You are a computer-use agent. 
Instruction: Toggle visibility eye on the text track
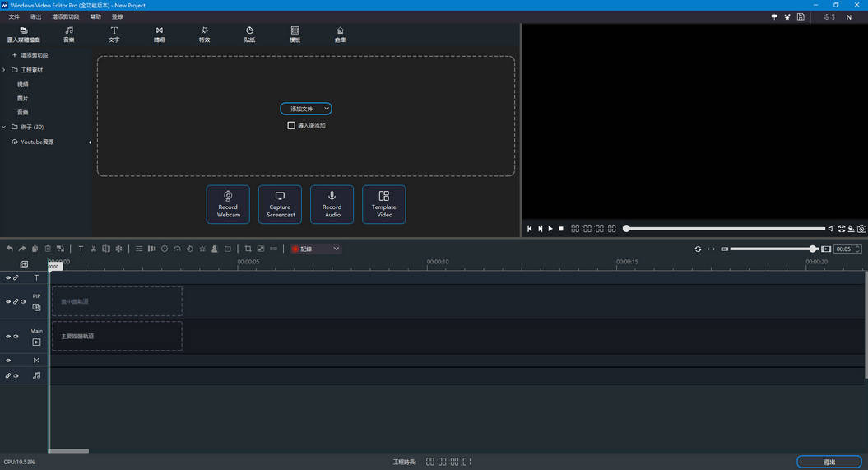click(x=8, y=278)
